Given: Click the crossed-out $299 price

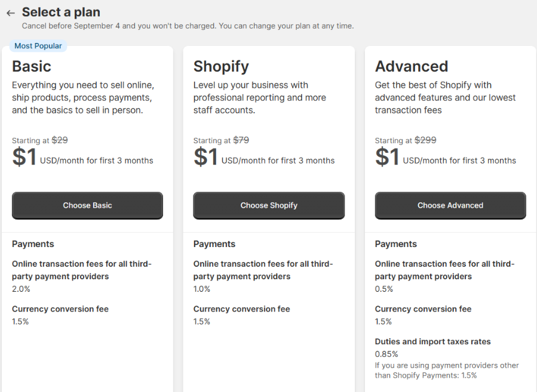Looking at the screenshot, I should tap(425, 140).
